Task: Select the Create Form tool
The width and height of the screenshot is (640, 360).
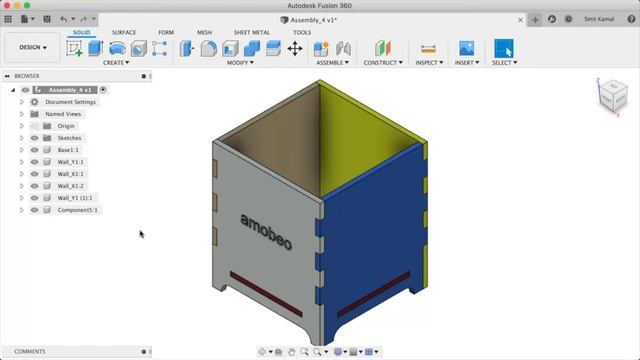Action: 160,49
